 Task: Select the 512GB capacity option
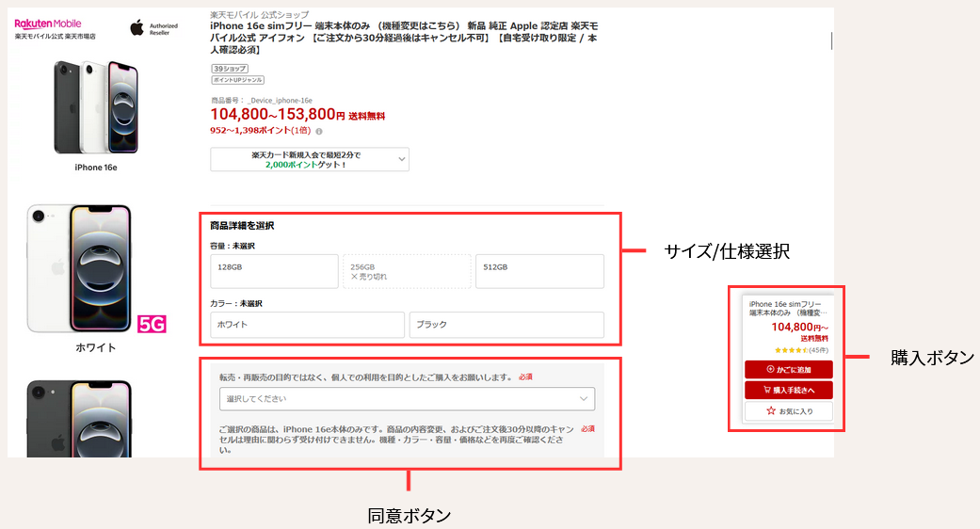point(539,271)
